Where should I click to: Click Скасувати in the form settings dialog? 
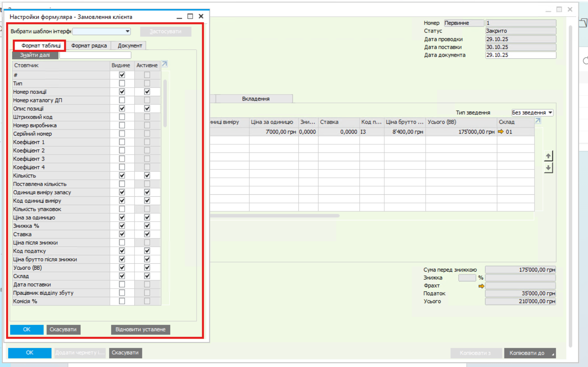(x=63, y=330)
